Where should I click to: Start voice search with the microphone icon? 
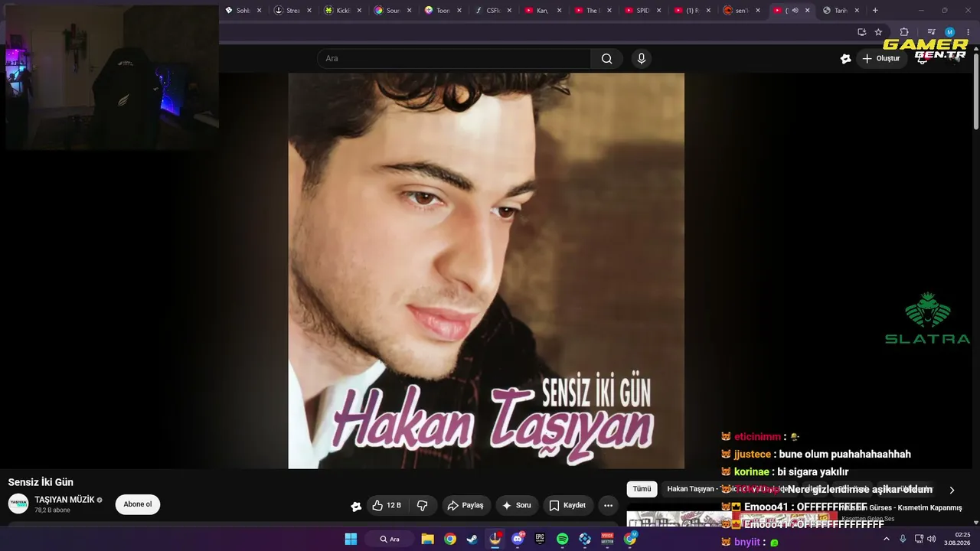[x=642, y=59]
